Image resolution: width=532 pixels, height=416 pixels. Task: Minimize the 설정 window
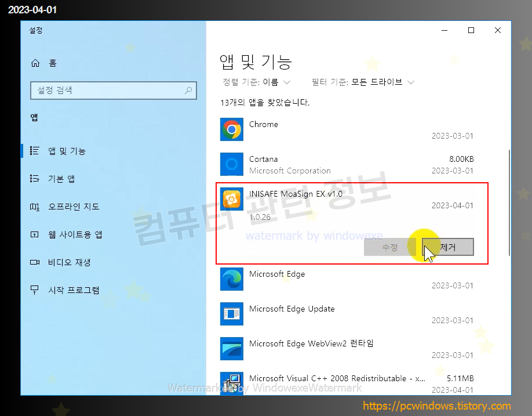pyautogui.click(x=444, y=30)
